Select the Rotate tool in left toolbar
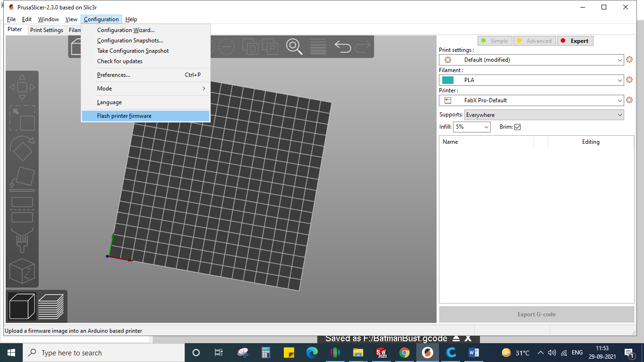Screen dimensions: 644x362 [x=22, y=148]
